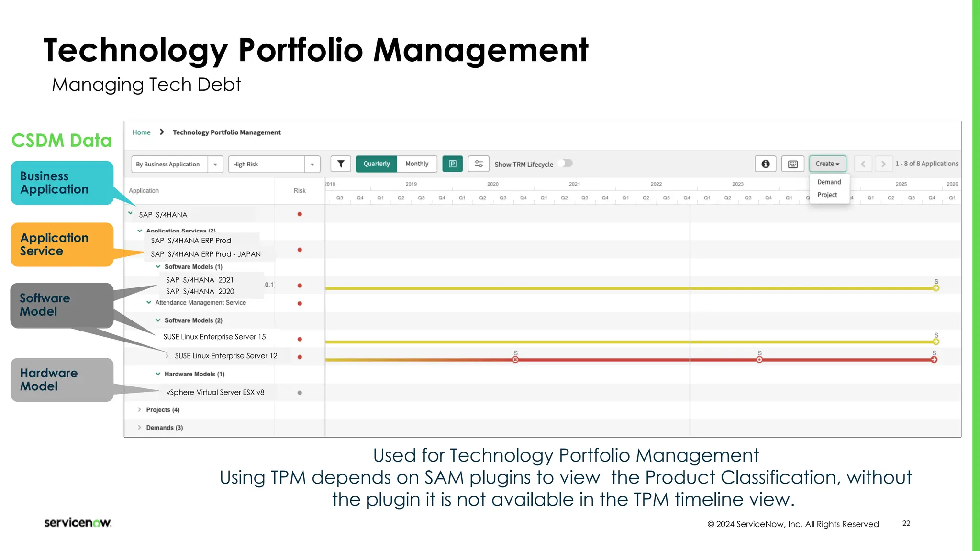
Task: Switch timeline to Monthly view
Action: point(417,164)
